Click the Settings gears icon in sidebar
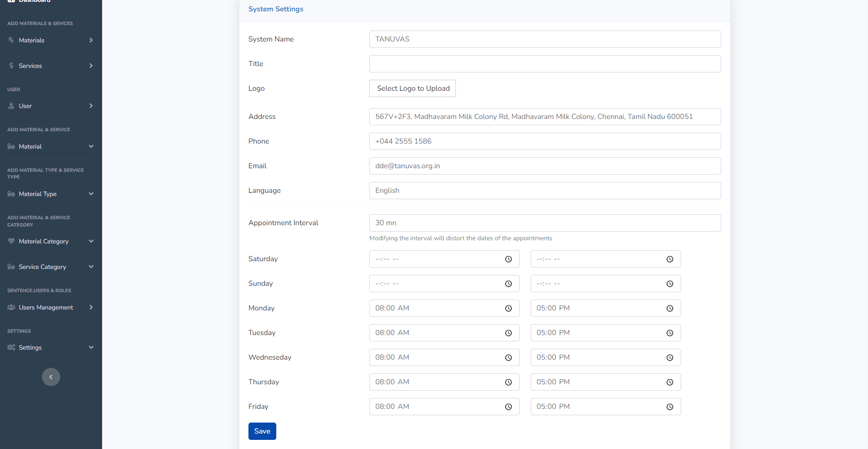This screenshot has width=868, height=449. pyautogui.click(x=11, y=347)
